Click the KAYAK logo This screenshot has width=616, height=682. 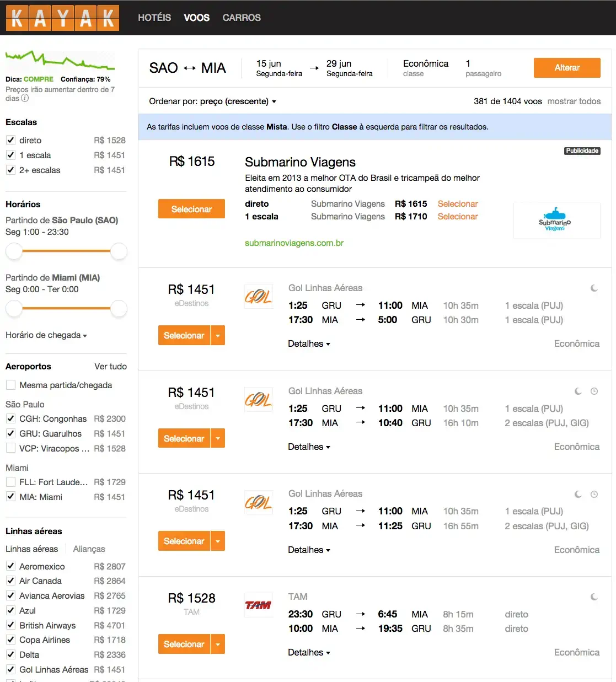[62, 18]
